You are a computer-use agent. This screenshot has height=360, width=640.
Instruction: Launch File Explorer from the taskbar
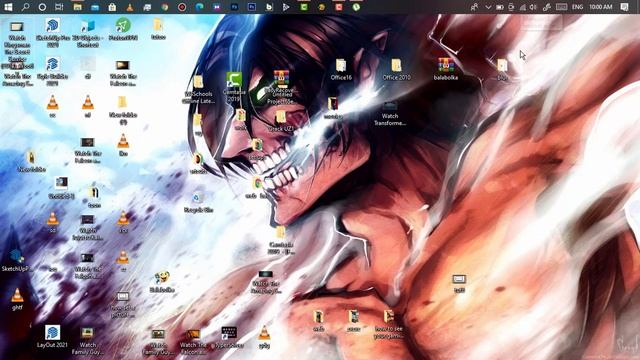[x=77, y=7]
